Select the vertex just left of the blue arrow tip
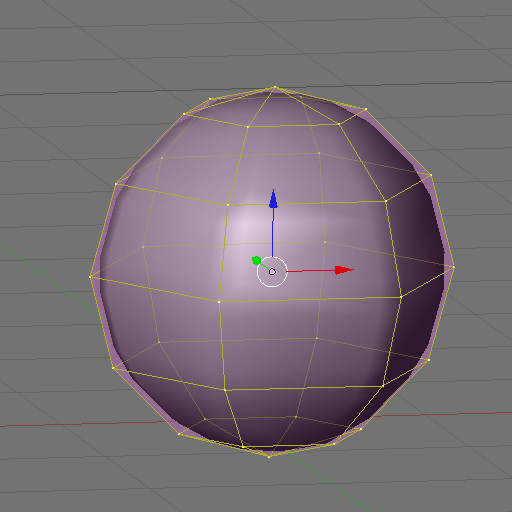Screen dimensions: 512x512 click(228, 205)
